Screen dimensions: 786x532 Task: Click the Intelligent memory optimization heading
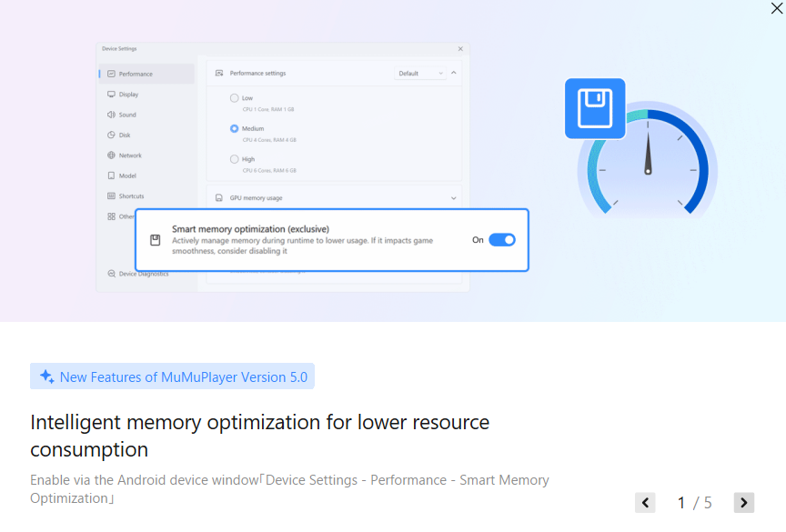[x=259, y=436]
